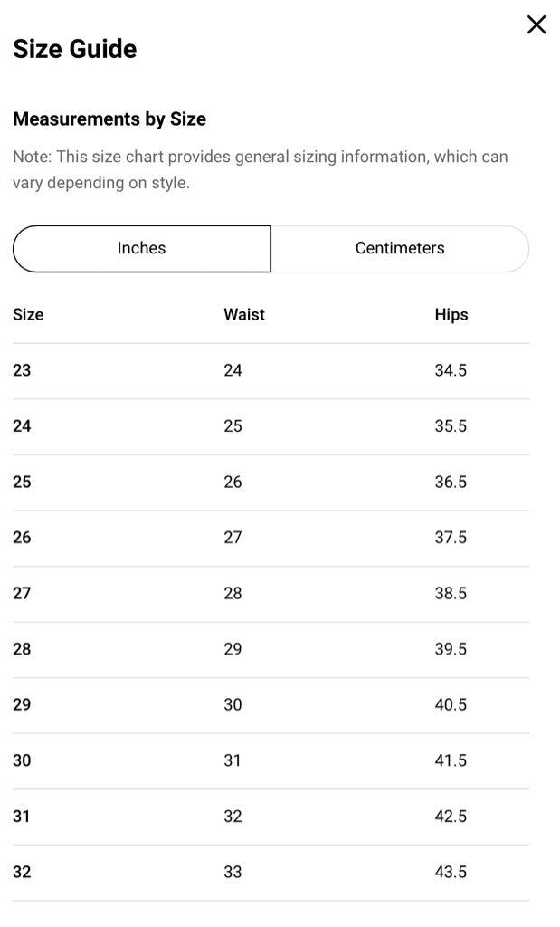This screenshot has width=560, height=927.
Task: Click the Size Guide title
Action: pos(75,49)
